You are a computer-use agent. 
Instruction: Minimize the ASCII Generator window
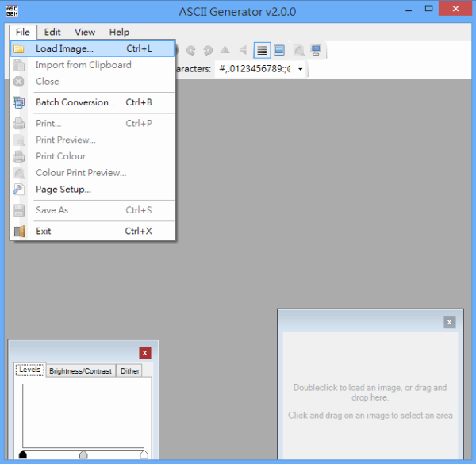coord(409,10)
